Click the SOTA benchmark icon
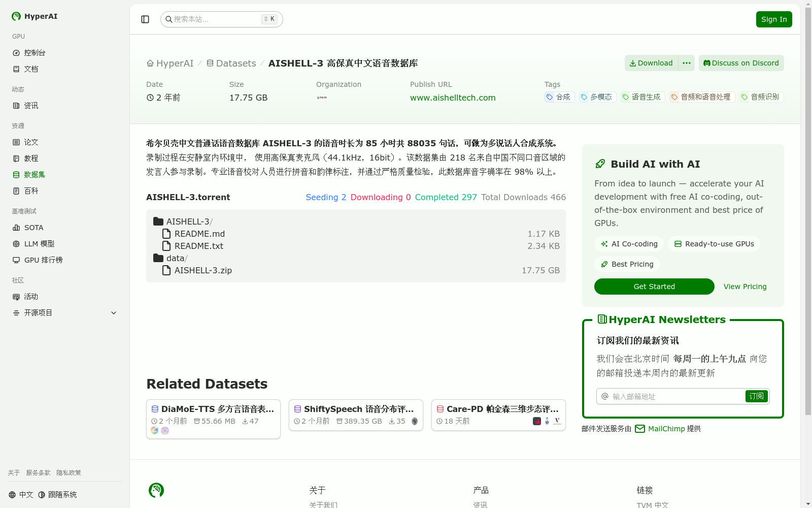This screenshot has width=812, height=508. pos(16,228)
